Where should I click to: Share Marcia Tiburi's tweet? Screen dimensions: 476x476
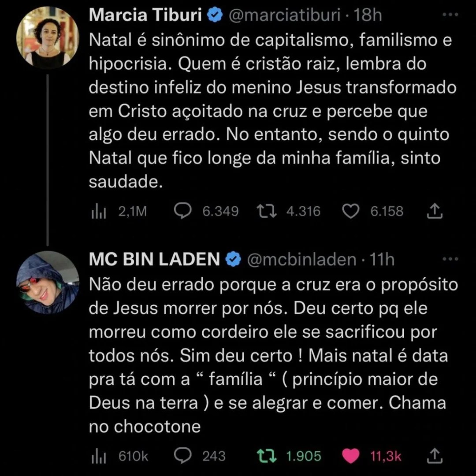[x=435, y=212]
